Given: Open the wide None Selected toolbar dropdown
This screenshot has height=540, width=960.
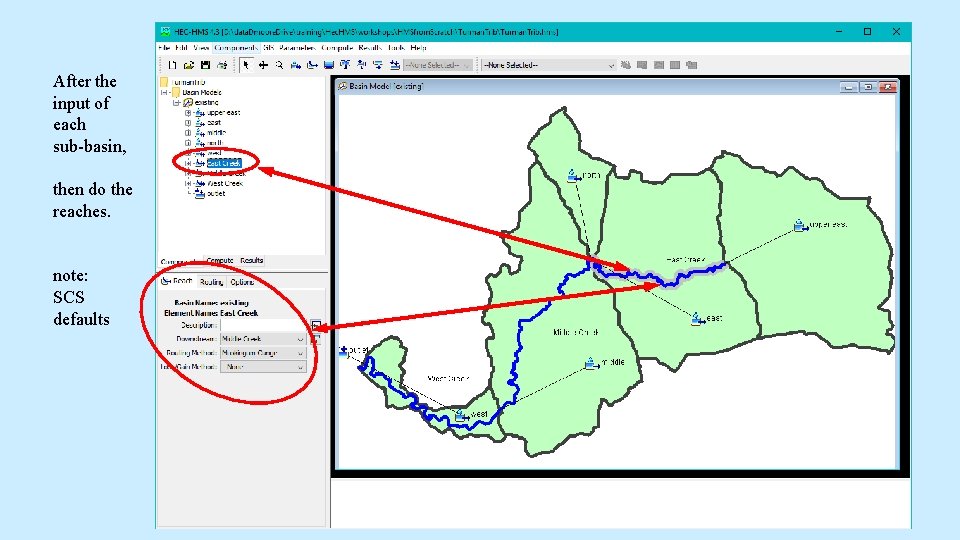Looking at the screenshot, I should click(549, 65).
